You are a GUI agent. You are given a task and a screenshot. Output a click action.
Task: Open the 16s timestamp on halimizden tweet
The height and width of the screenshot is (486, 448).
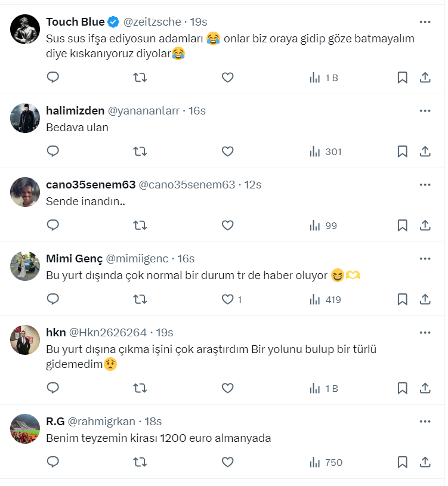(197, 110)
